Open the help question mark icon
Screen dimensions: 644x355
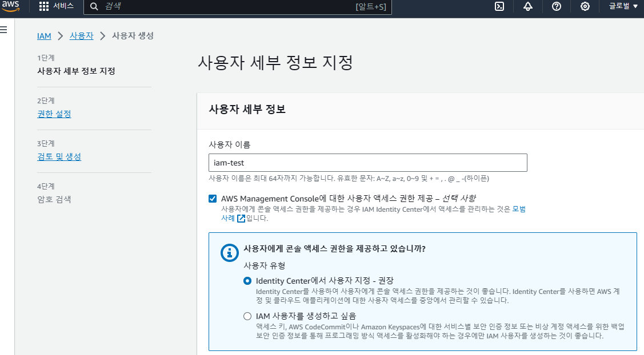(x=557, y=6)
